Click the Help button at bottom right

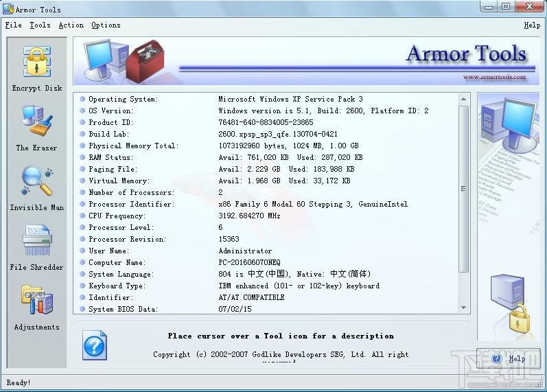tap(509, 358)
